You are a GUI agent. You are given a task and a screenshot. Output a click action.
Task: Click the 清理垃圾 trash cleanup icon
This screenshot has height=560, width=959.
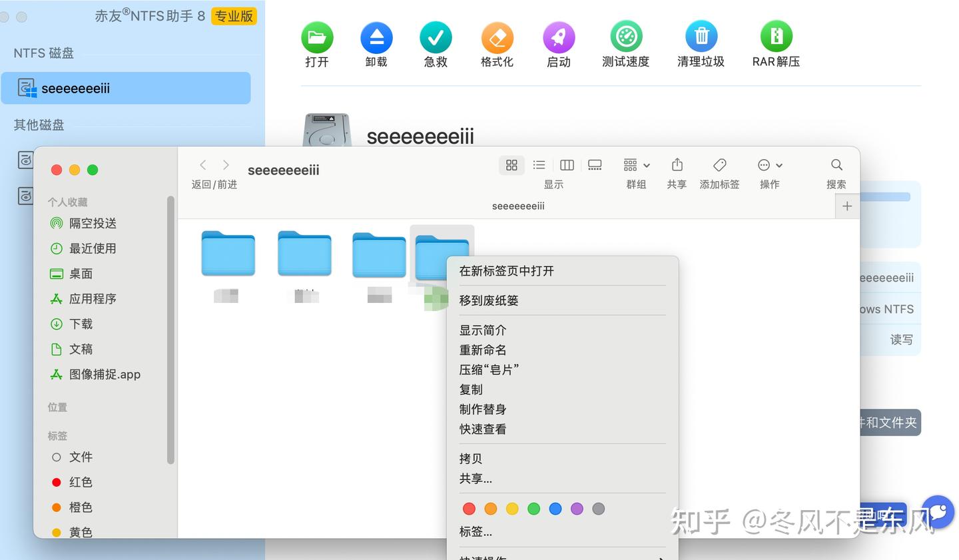click(701, 37)
